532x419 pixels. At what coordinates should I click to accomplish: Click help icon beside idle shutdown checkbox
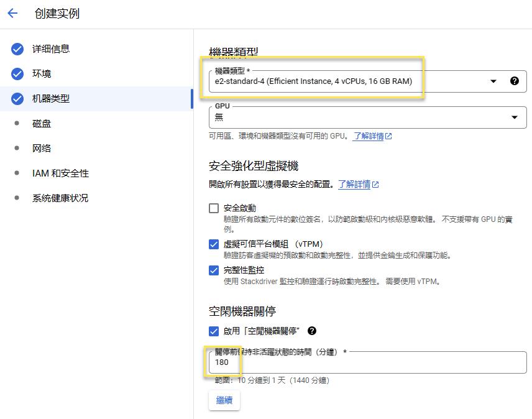312,331
